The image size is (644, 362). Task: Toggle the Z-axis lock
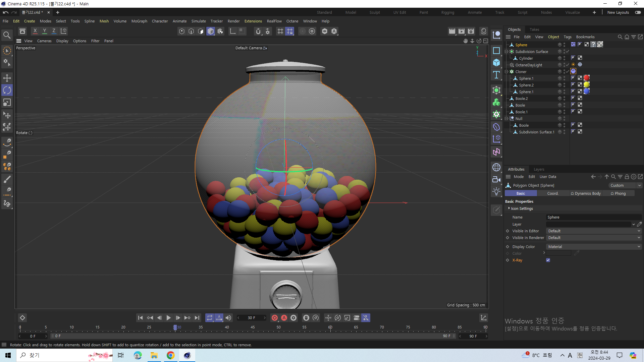(54, 31)
